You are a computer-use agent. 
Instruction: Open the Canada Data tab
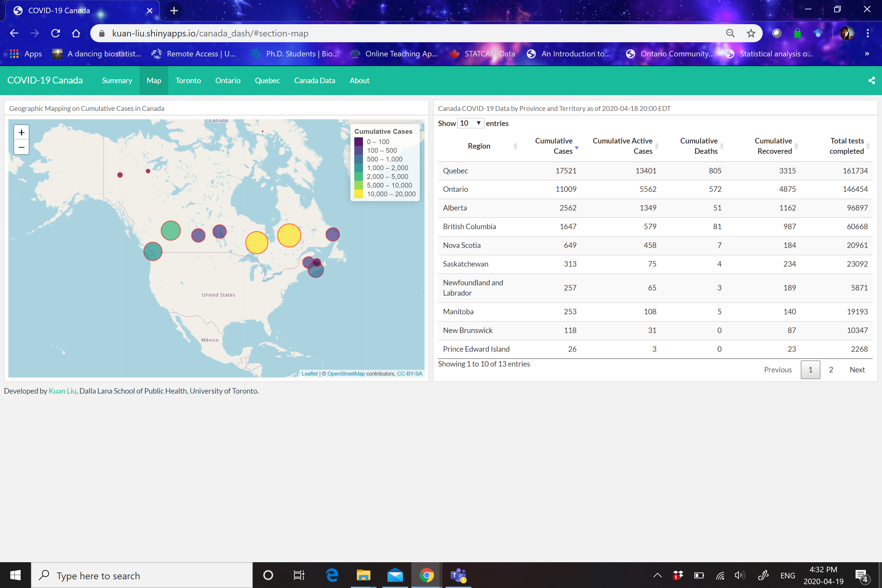click(x=314, y=81)
